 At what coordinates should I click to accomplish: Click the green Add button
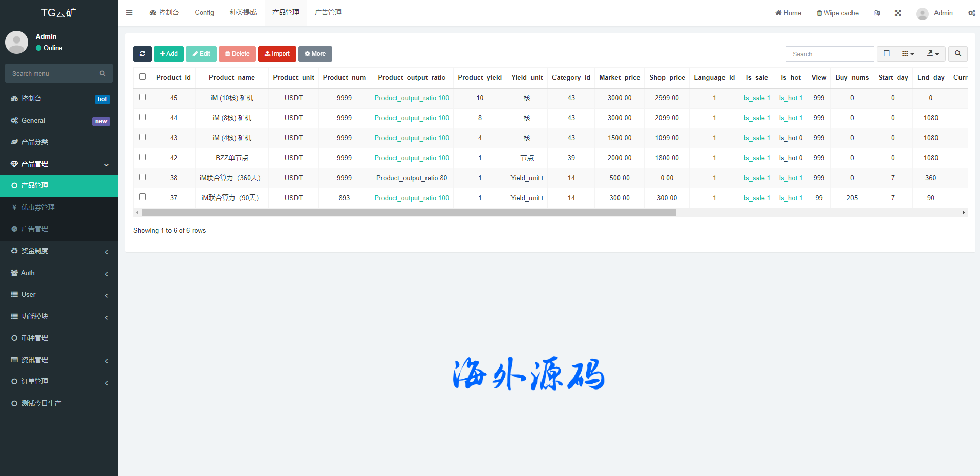coord(168,54)
